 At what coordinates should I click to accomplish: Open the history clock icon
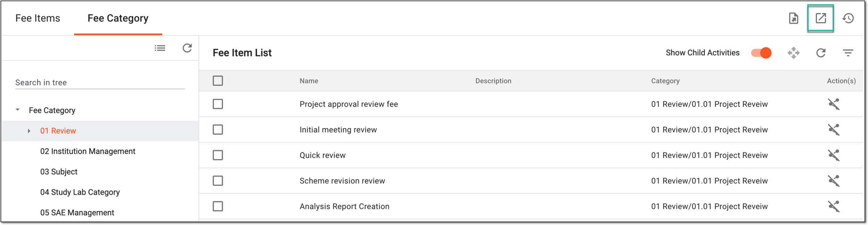[848, 18]
